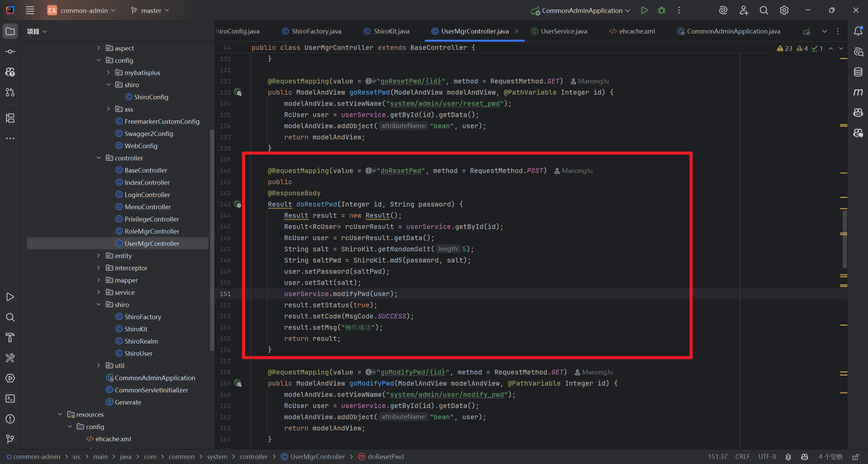
Task: Open the 23 warnings inspection widget
Action: coord(785,49)
